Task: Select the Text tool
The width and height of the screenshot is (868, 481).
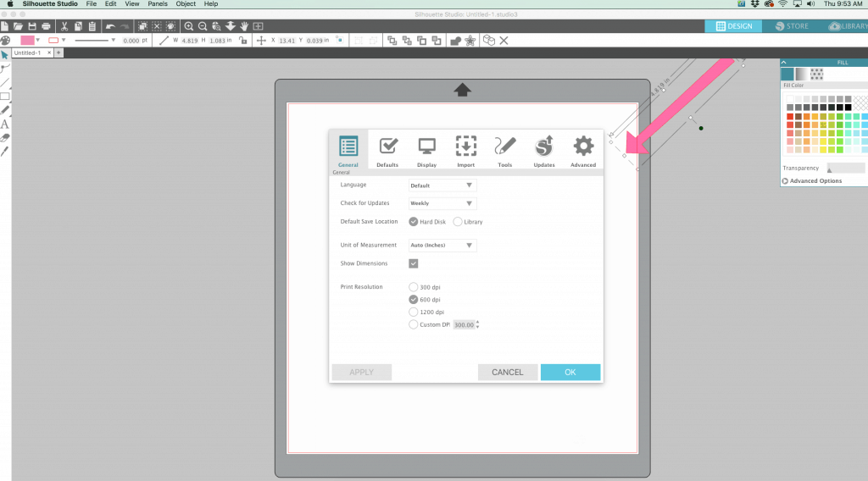Action: coord(4,124)
